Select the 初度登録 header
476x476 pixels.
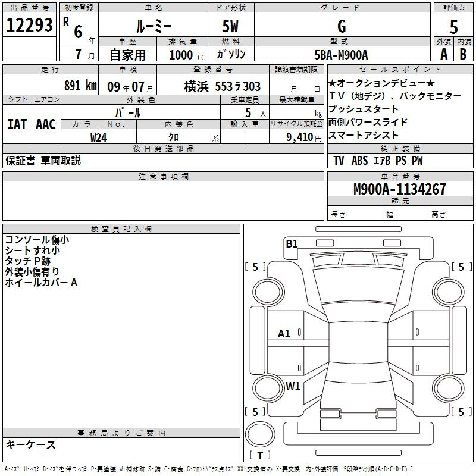[x=79, y=8]
